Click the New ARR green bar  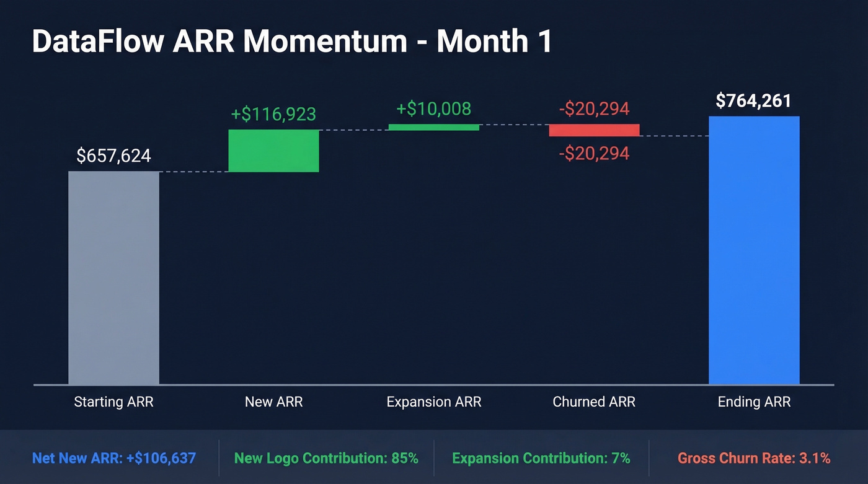click(273, 151)
